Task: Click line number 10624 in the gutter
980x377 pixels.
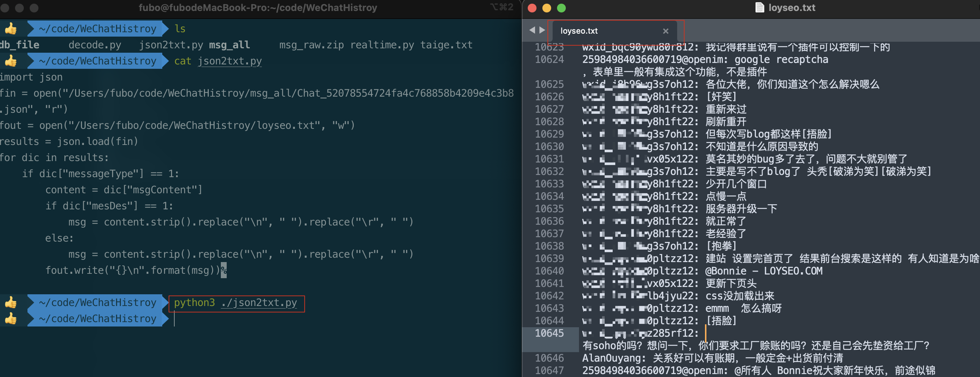Action: (x=549, y=60)
